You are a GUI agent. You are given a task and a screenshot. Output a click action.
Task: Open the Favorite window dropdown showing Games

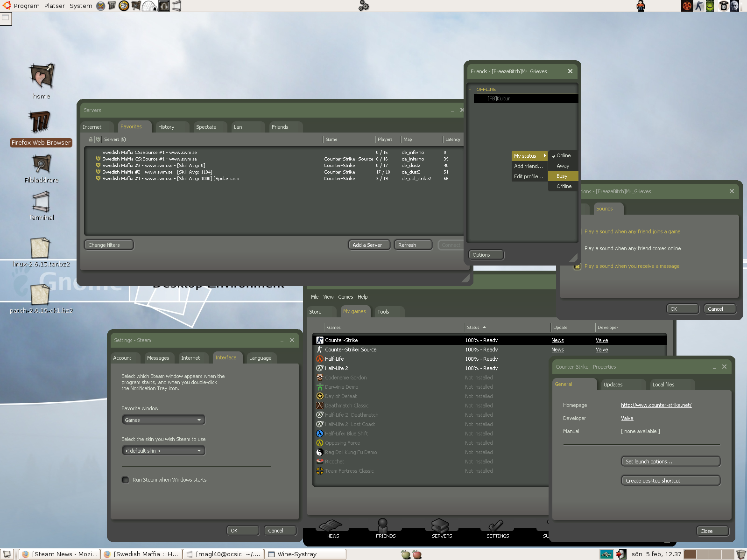coord(163,420)
